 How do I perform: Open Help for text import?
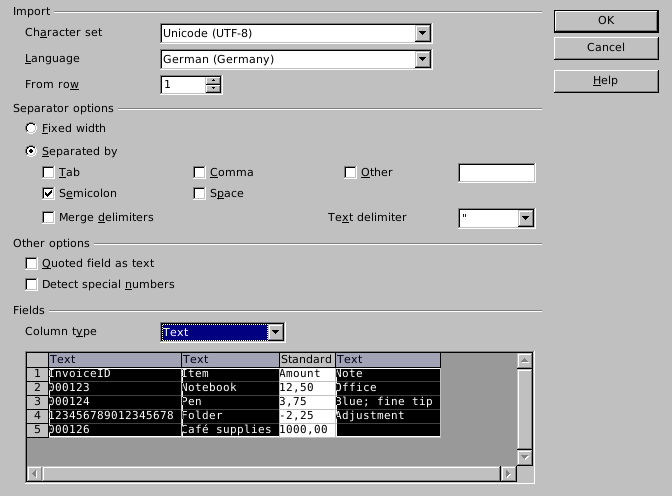[606, 81]
